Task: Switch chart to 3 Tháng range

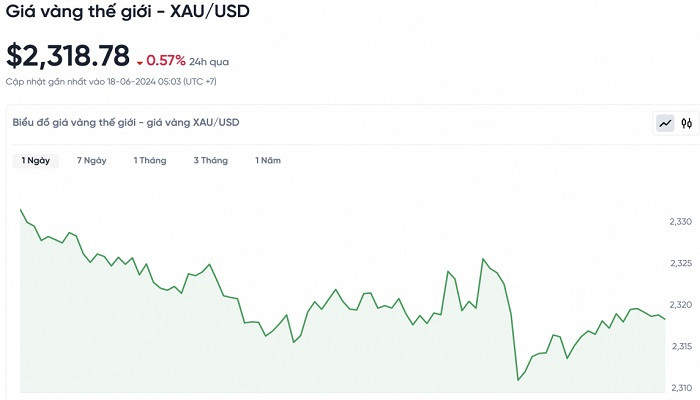Action: click(x=211, y=160)
